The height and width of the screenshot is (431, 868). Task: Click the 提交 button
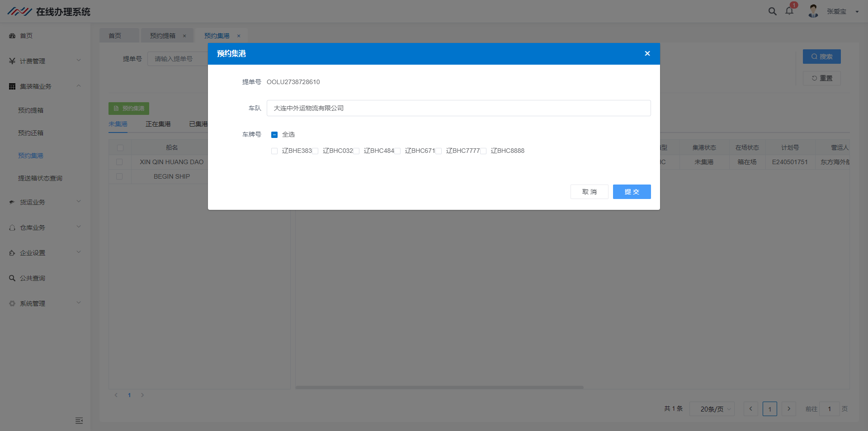point(632,192)
